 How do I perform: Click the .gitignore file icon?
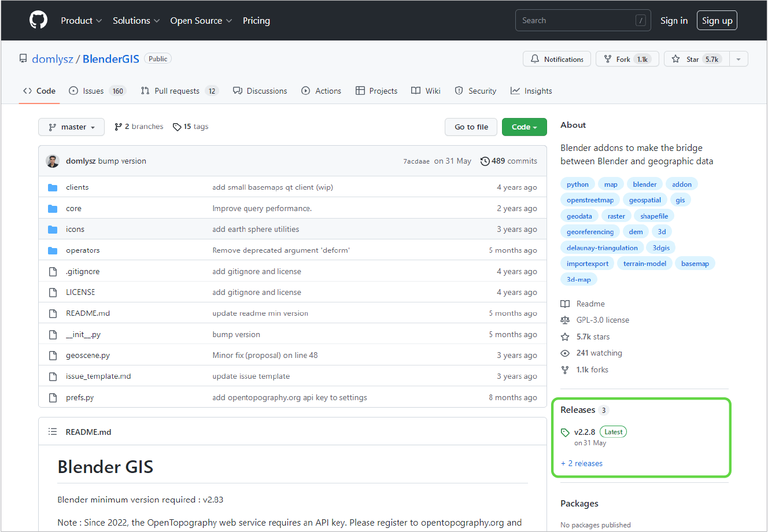click(53, 272)
